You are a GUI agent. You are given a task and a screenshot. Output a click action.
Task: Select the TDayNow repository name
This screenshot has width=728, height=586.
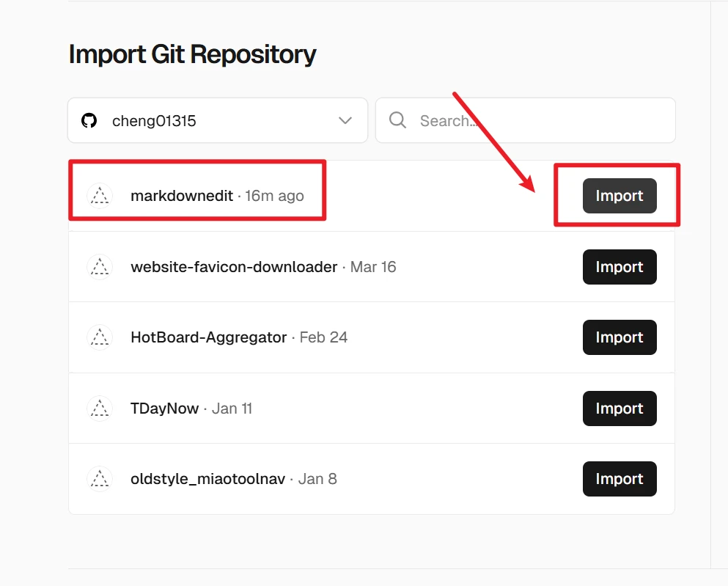[x=164, y=409]
